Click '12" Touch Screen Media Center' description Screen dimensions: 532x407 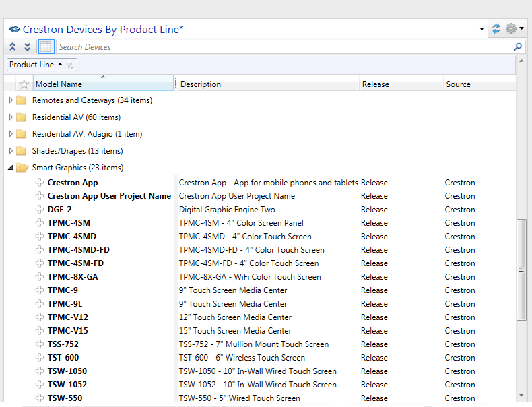tap(235, 317)
